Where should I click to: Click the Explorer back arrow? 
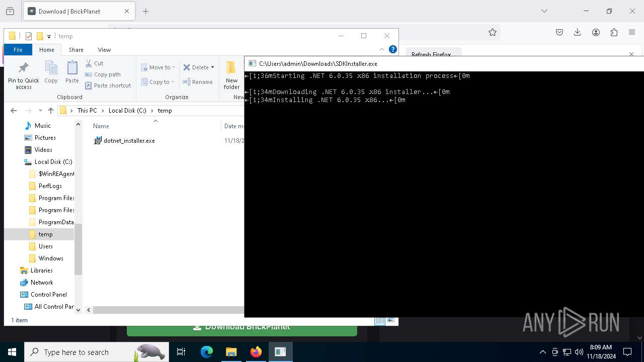tap(14, 111)
